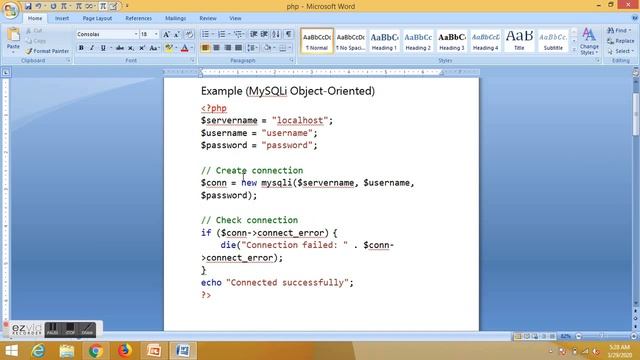Apply the Heading 3 style
Image resolution: width=640 pixels, height=360 pixels.
[452, 41]
